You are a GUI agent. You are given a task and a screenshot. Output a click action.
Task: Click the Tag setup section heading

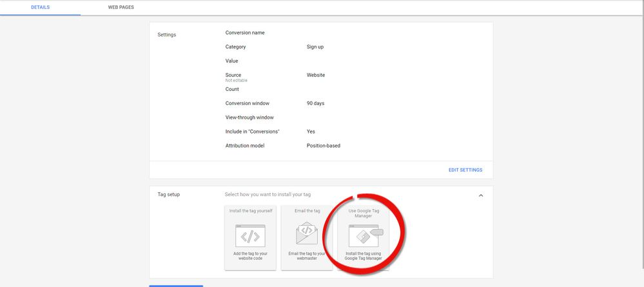point(168,195)
